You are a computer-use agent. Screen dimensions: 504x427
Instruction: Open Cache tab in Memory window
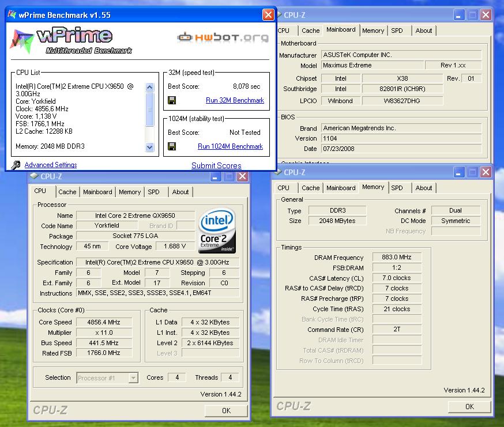pyautogui.click(x=310, y=188)
